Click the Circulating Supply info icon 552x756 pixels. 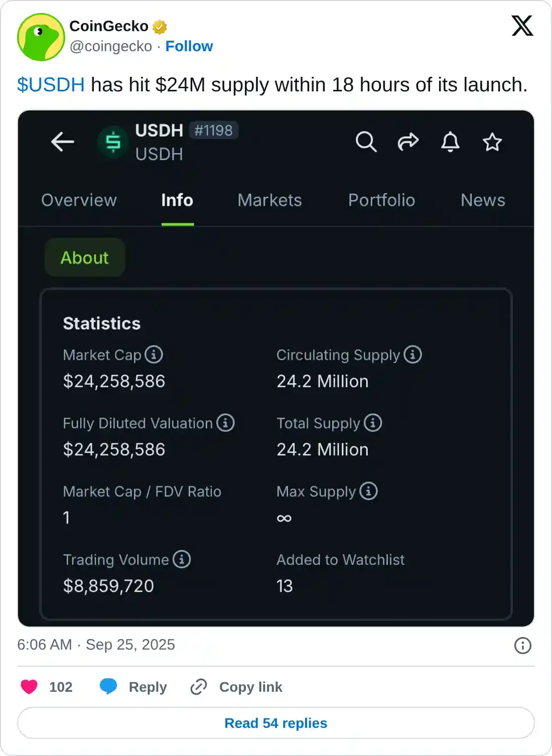412,354
